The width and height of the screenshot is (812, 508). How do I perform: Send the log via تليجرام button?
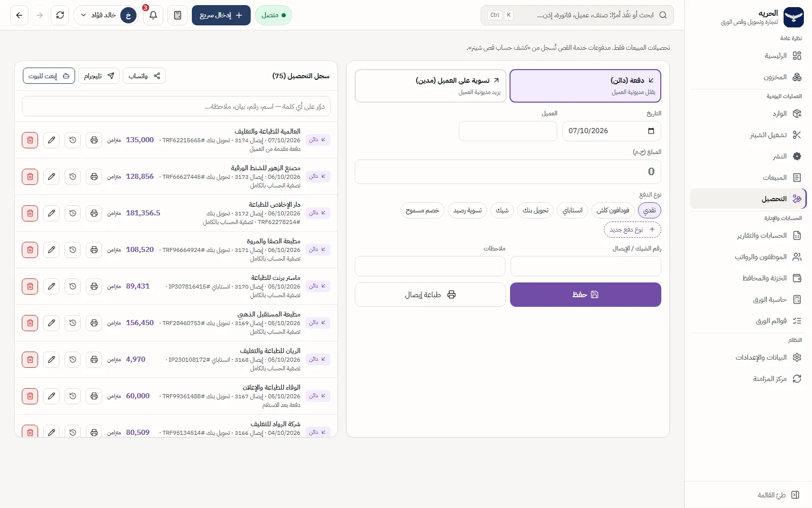coord(99,76)
